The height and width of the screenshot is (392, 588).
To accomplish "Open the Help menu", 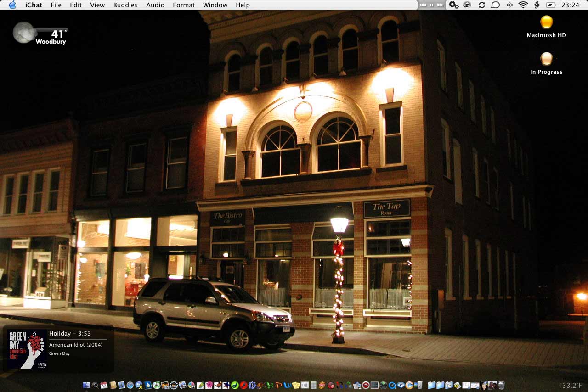I will (x=243, y=5).
